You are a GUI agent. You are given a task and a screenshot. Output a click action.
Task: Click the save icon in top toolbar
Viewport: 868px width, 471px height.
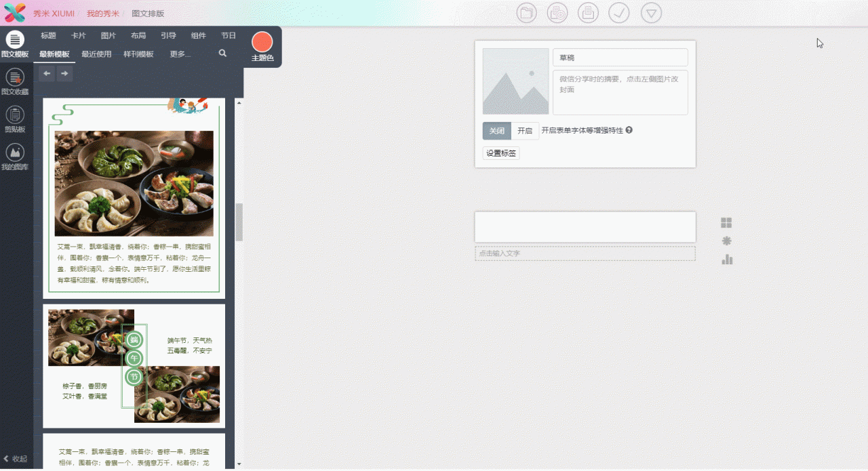pyautogui.click(x=588, y=13)
